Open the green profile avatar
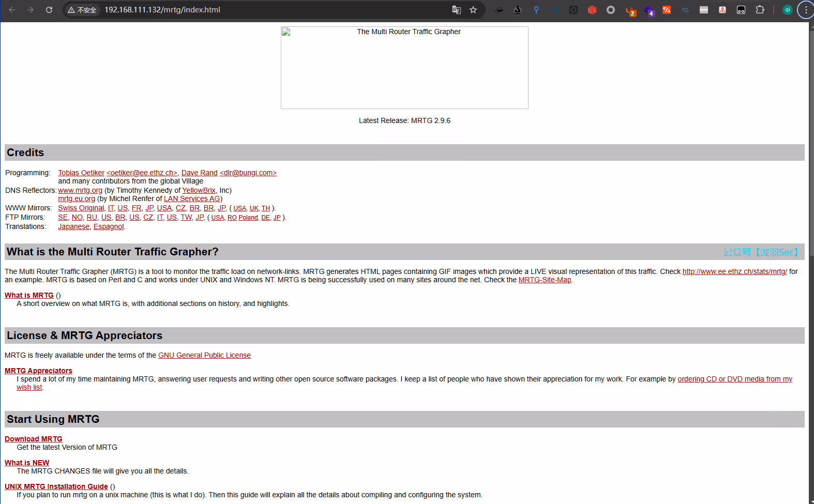 pyautogui.click(x=787, y=10)
